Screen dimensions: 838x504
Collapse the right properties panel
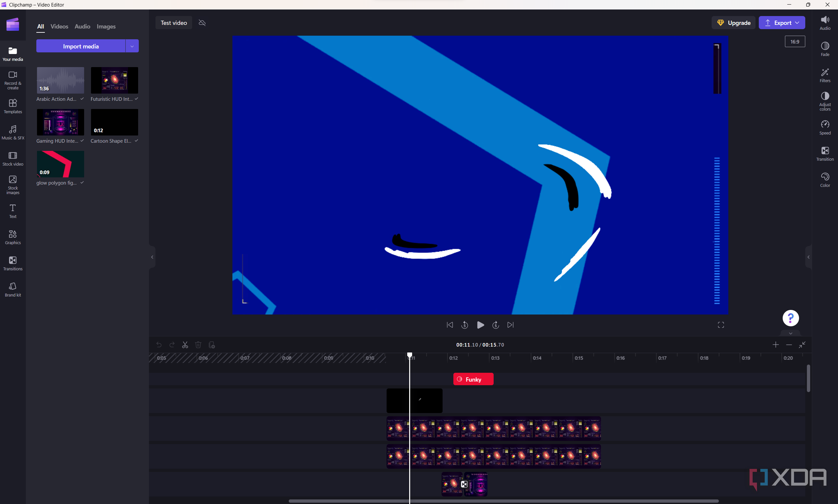tap(809, 257)
